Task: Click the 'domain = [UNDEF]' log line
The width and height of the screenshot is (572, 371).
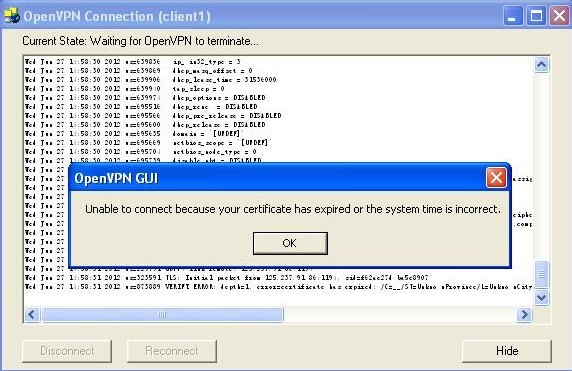Action: [134, 134]
